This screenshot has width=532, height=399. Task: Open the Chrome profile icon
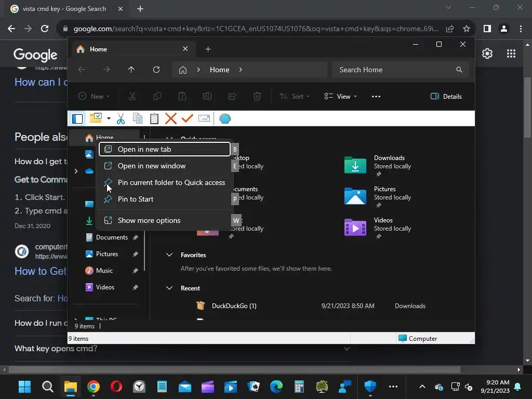[x=504, y=29]
